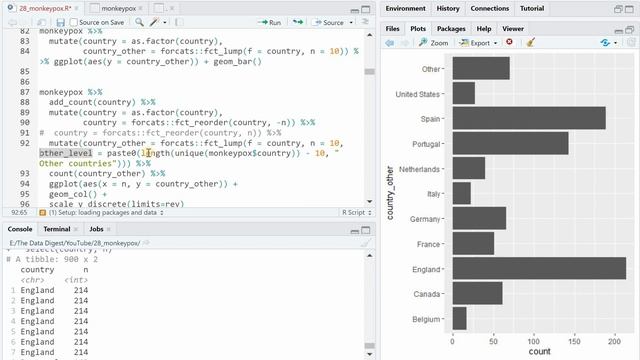Switch to the Terminal tab
Image resolution: width=640 pixels, height=360 pixels.
point(57,229)
